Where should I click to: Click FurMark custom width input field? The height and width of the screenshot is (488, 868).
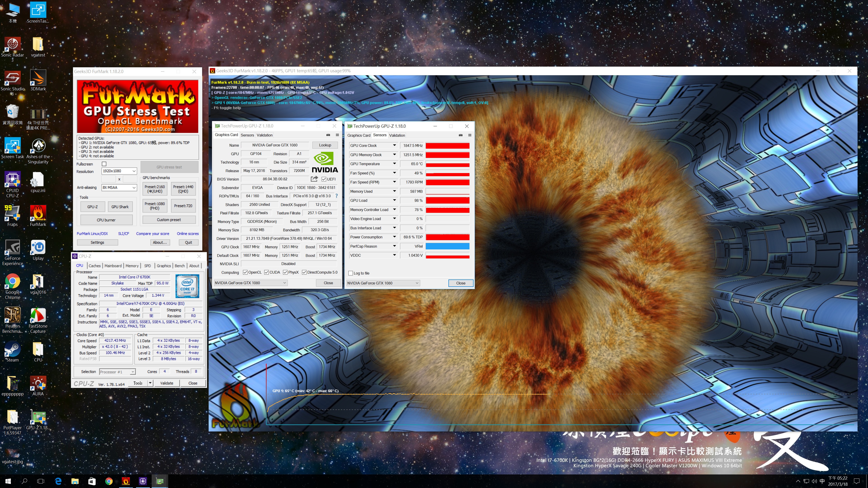(x=108, y=179)
